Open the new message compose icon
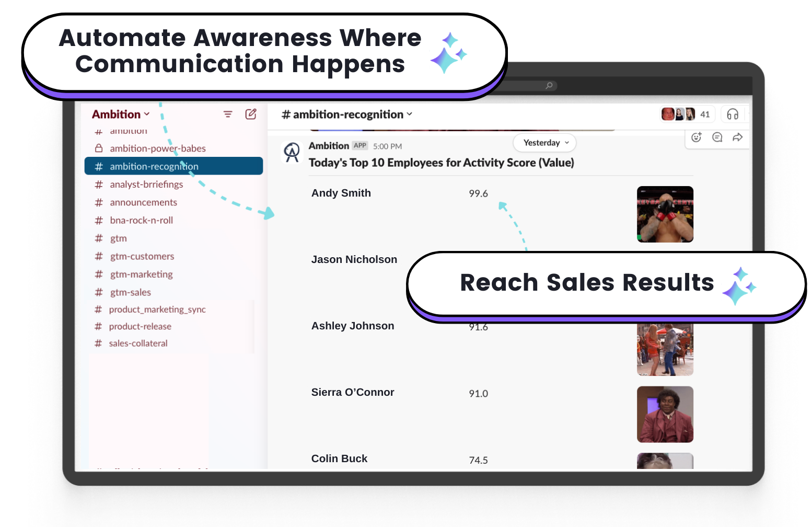This screenshot has height=527, width=812. pyautogui.click(x=251, y=114)
